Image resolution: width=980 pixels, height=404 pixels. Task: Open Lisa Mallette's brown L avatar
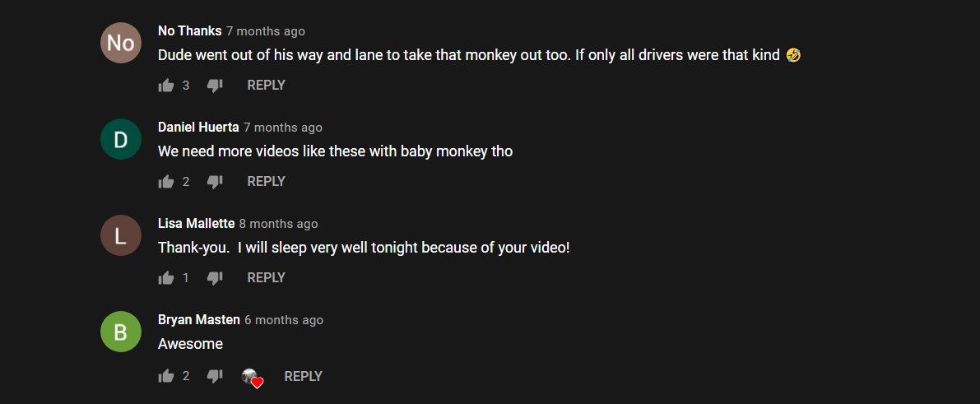coord(121,235)
